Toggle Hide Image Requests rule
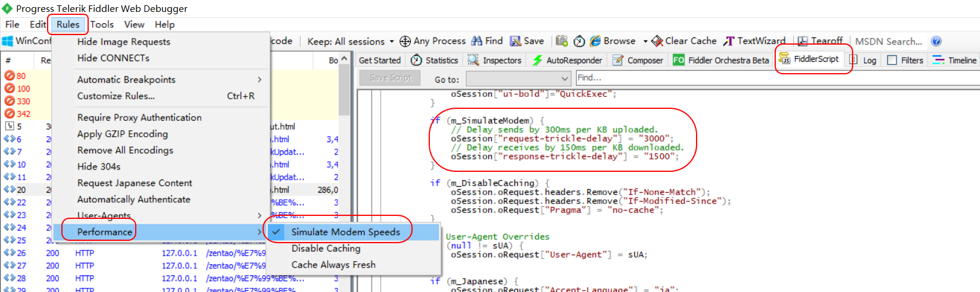Image resolution: width=980 pixels, height=292 pixels. tap(123, 42)
